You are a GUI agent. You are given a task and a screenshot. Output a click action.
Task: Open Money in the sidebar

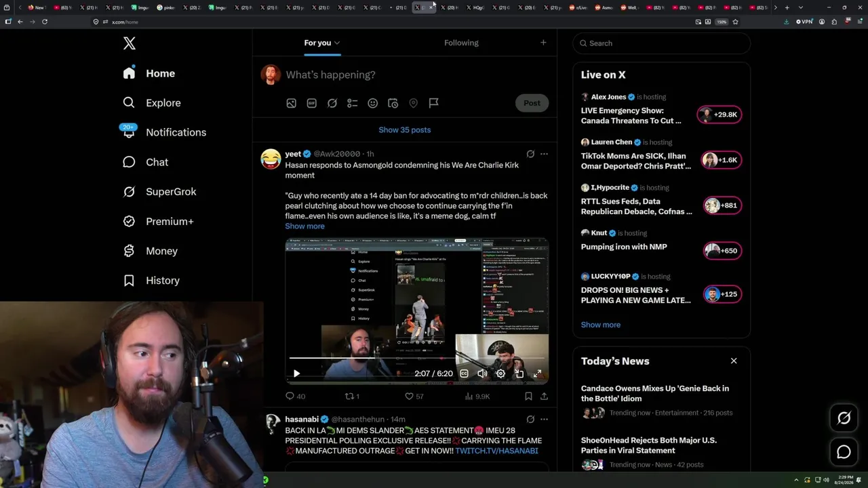click(150, 251)
